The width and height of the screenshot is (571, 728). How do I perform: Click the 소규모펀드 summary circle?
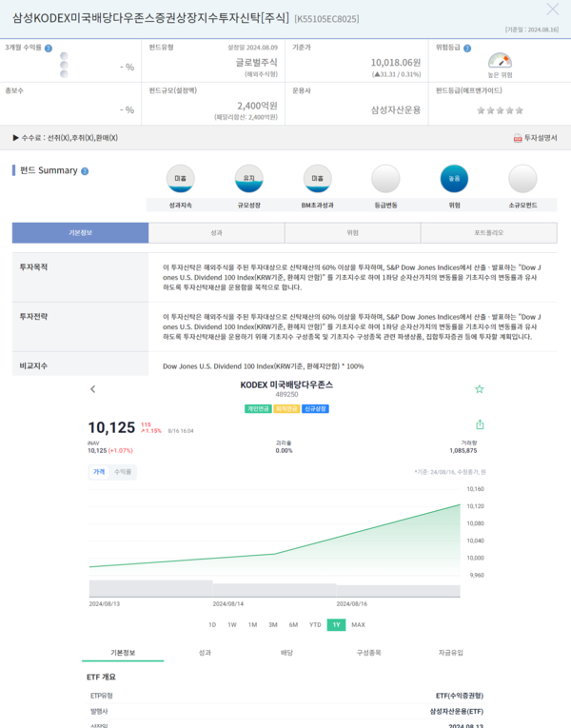tap(522, 178)
